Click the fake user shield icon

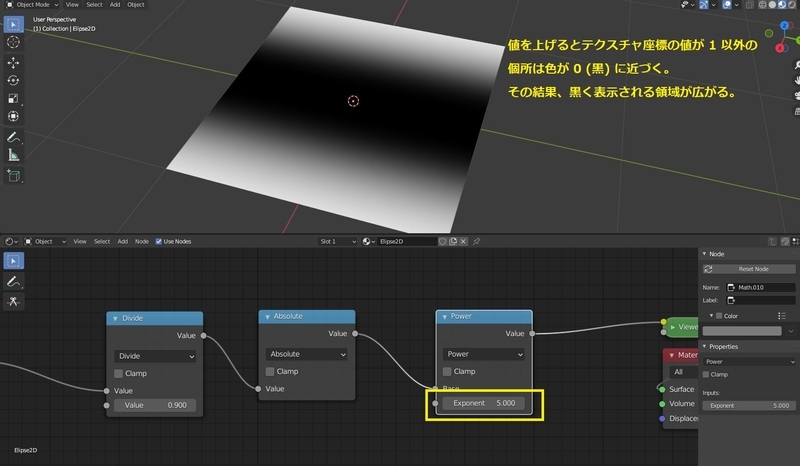(x=442, y=241)
